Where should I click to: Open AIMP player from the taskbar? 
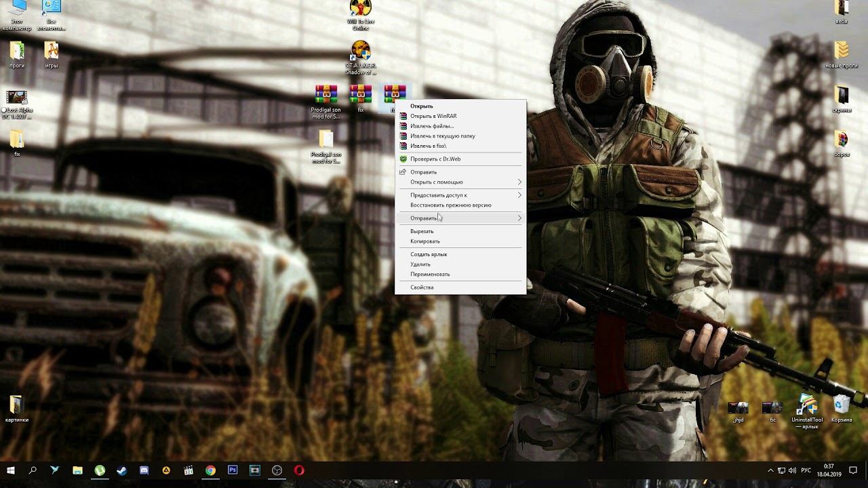pyautogui.click(x=166, y=470)
